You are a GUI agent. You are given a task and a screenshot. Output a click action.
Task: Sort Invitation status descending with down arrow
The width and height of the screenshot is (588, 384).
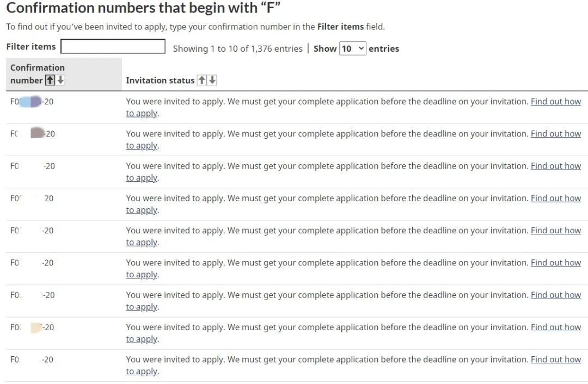[212, 80]
